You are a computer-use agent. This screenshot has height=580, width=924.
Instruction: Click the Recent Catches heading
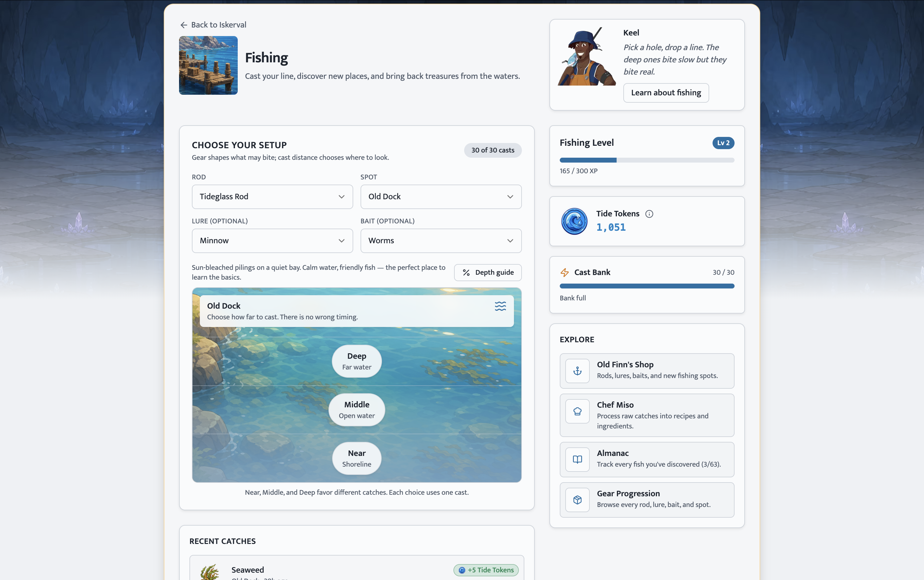pos(222,541)
